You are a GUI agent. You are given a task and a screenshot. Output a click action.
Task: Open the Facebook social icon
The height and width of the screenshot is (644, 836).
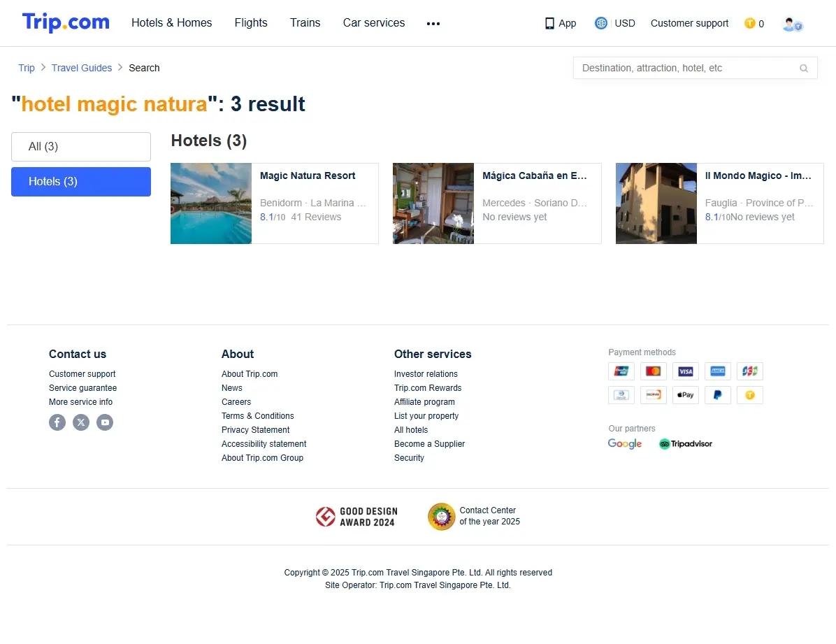[x=57, y=422]
